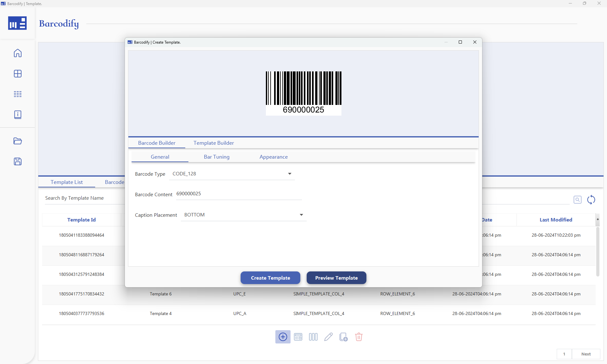This screenshot has width=607, height=364.
Task: Click the refresh icon beside search
Action: tap(592, 200)
